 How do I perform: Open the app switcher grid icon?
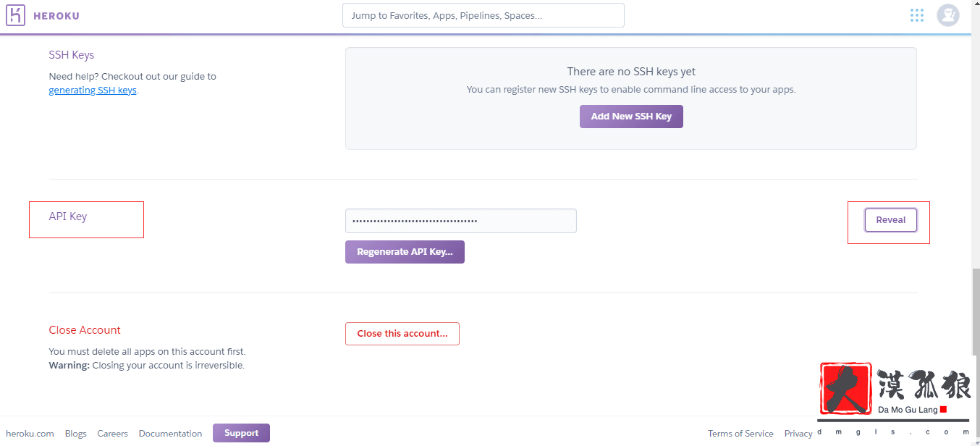point(917,15)
